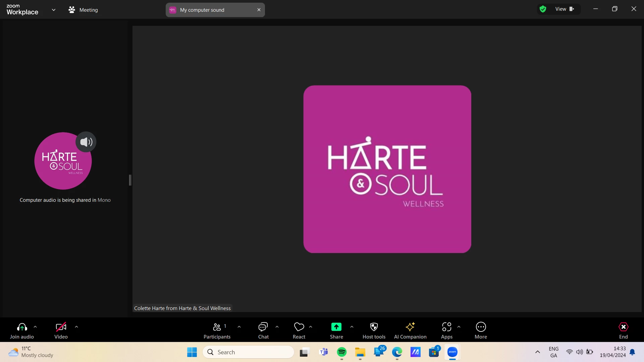This screenshot has height=362, width=644.
Task: Open the Chat panel
Action: coord(263,330)
